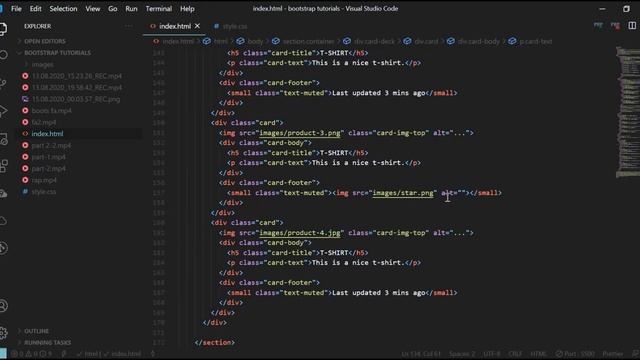Expand the Outline section

[36, 331]
